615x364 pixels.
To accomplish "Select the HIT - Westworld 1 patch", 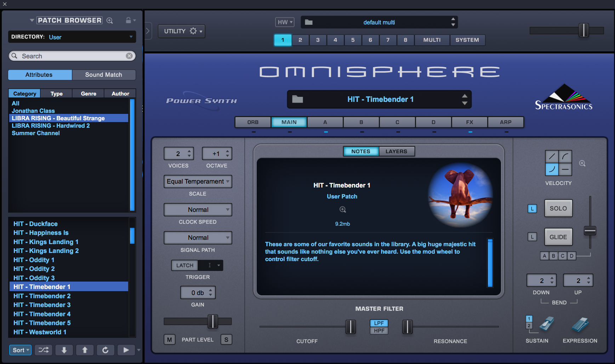I will pyautogui.click(x=69, y=332).
